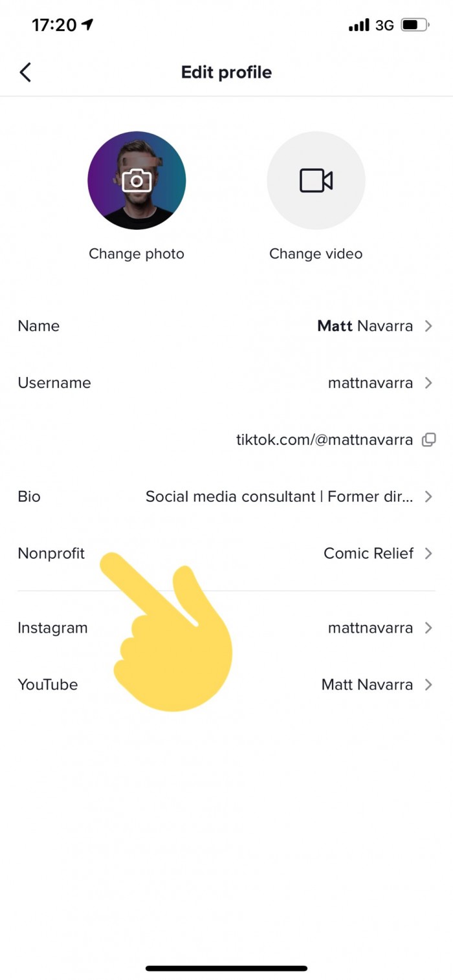Tap the battery icon in status bar
Image resolution: width=453 pixels, height=980 pixels.
tap(414, 25)
